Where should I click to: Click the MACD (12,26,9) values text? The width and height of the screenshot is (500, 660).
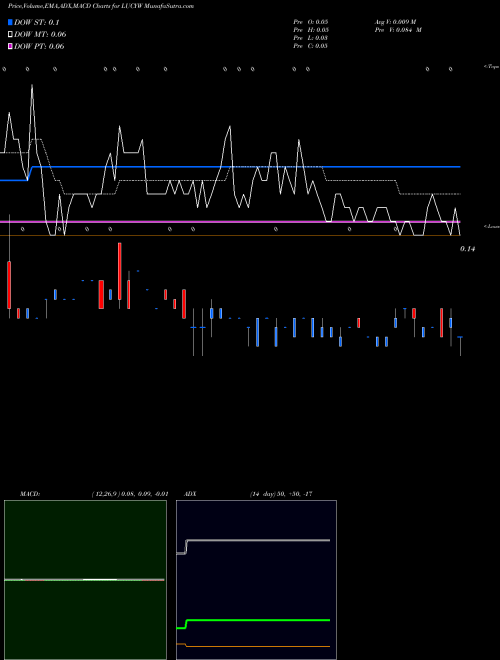(130, 494)
